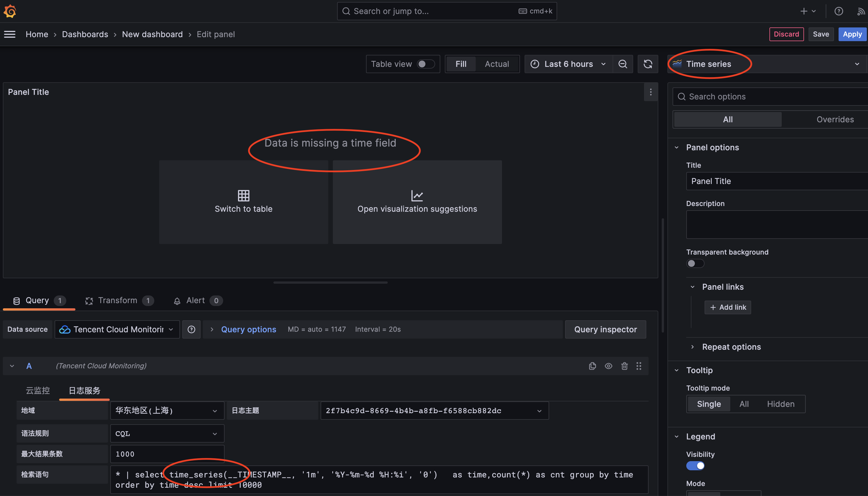Click the Grafana logo icon
Image resolution: width=868 pixels, height=496 pixels.
point(10,11)
